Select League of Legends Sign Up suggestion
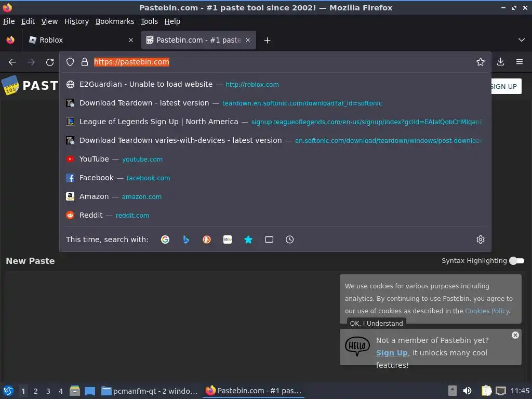 tap(275, 122)
